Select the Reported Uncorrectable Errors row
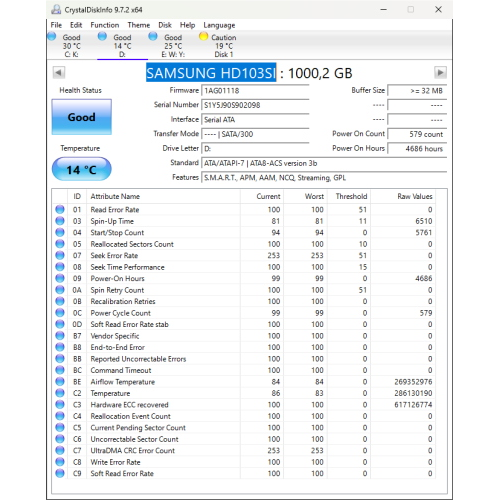The image size is (500, 500). 244,359
